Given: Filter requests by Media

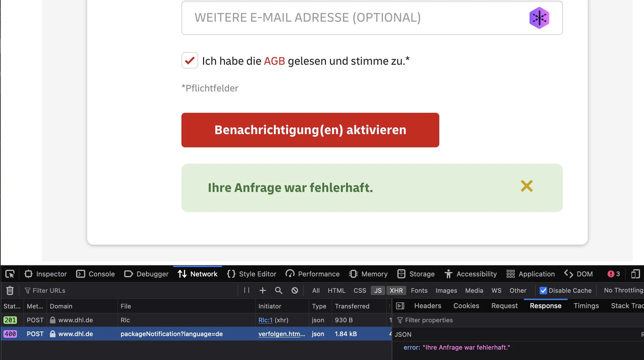Looking at the screenshot, I should 474,291.
